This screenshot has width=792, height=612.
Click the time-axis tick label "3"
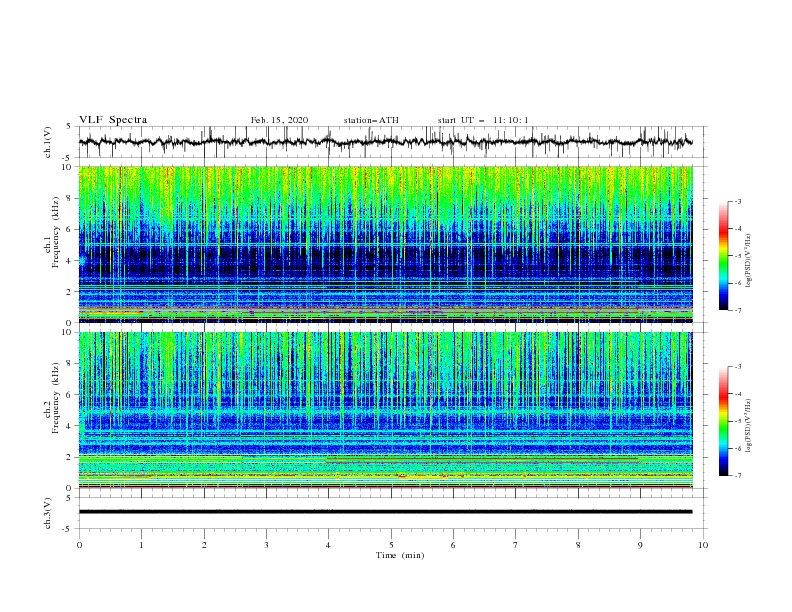pyautogui.click(x=266, y=545)
